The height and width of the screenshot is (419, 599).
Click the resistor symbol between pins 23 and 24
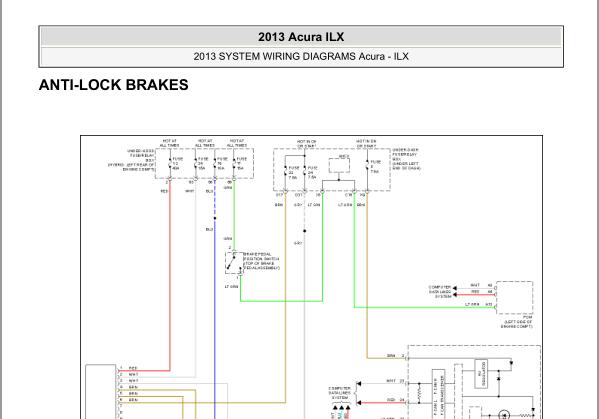419,393
